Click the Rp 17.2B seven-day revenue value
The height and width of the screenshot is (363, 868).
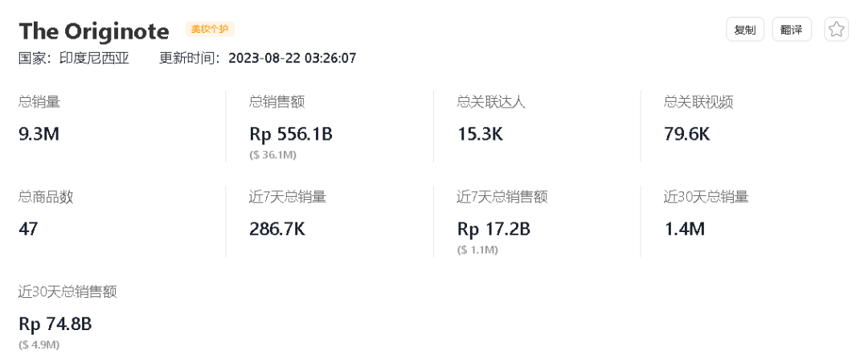coord(493,229)
